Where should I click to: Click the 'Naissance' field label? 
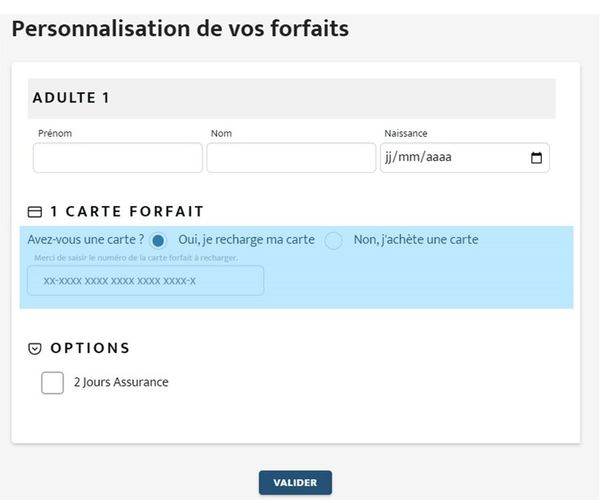[406, 133]
